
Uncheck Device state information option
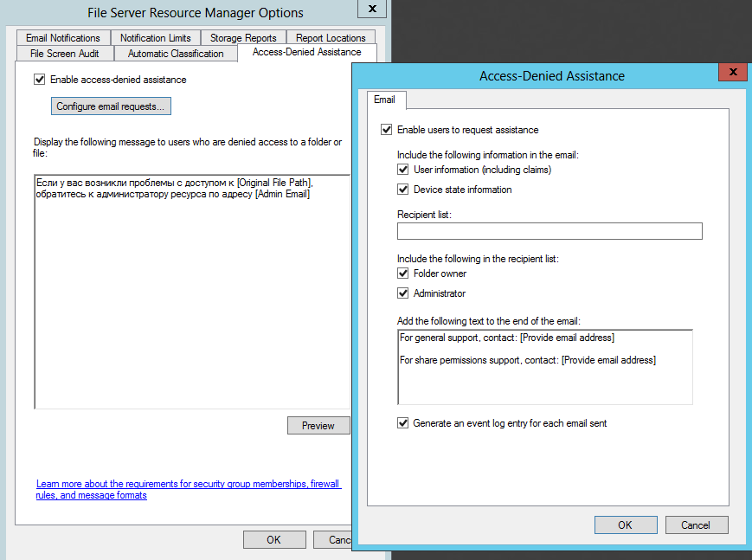pyautogui.click(x=403, y=190)
